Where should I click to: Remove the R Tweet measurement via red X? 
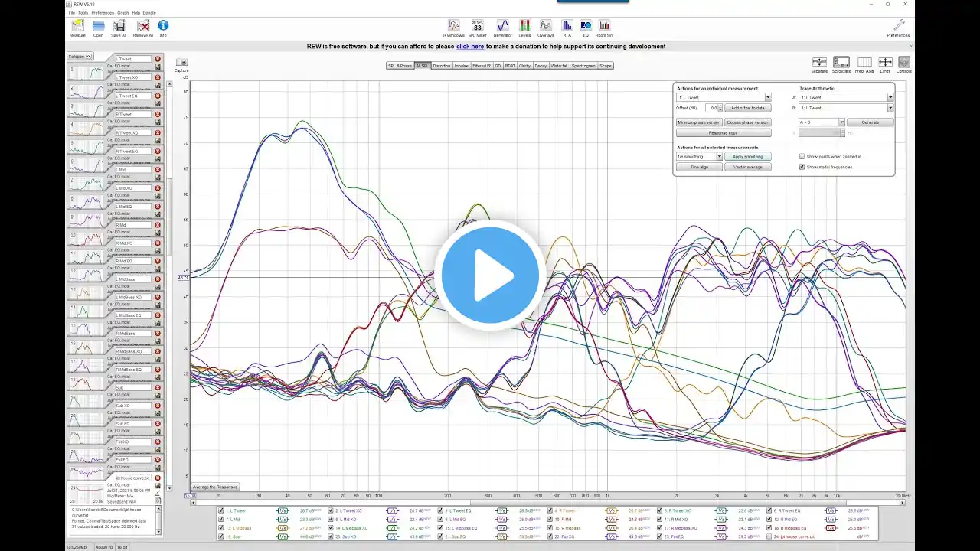tap(158, 114)
